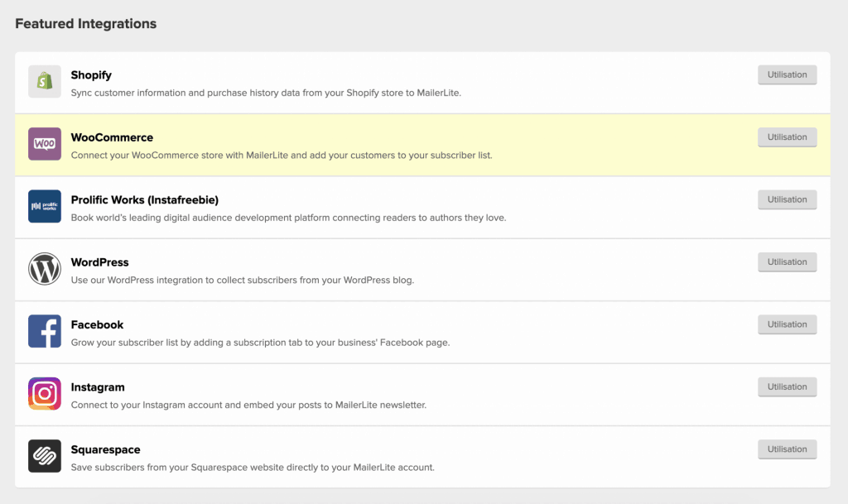Image resolution: width=848 pixels, height=504 pixels.
Task: Click the WooCommerce purple logo icon
Action: click(x=45, y=144)
